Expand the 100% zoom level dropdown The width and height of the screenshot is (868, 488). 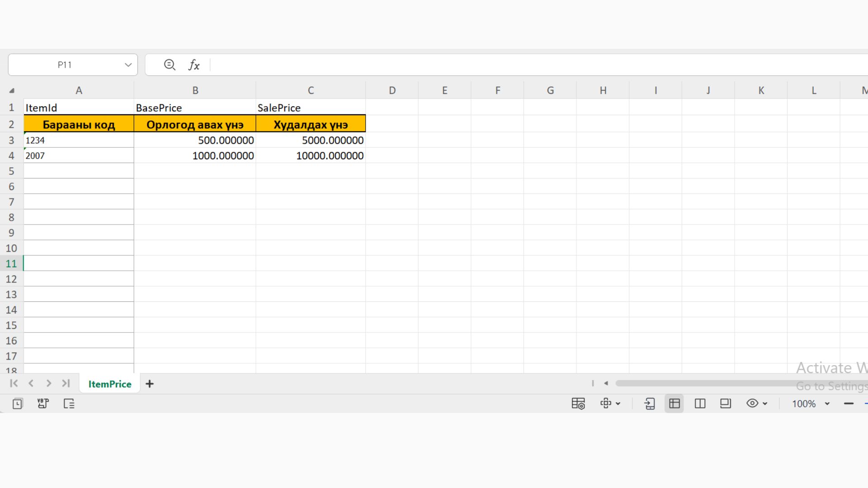[827, 404]
